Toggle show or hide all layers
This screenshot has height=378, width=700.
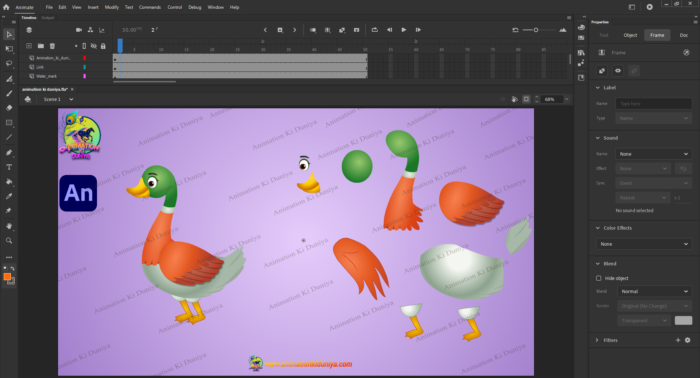click(x=94, y=46)
